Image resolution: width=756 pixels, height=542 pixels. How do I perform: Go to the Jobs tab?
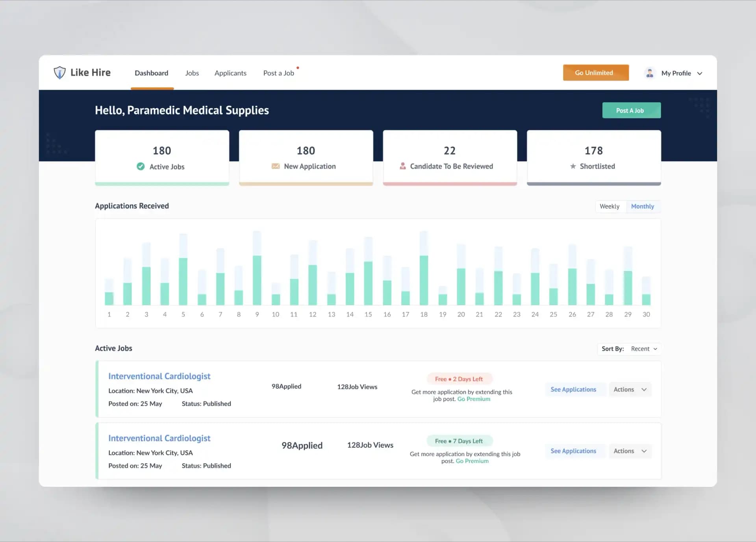point(192,73)
